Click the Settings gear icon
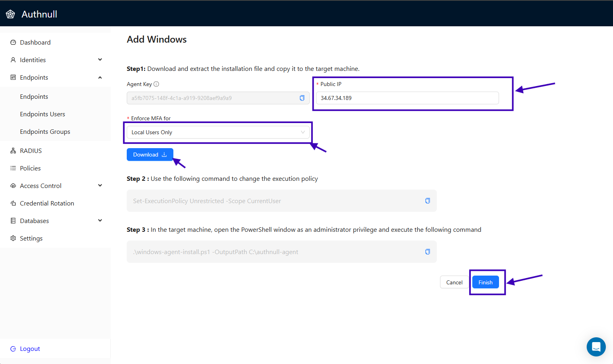 pos(13,238)
